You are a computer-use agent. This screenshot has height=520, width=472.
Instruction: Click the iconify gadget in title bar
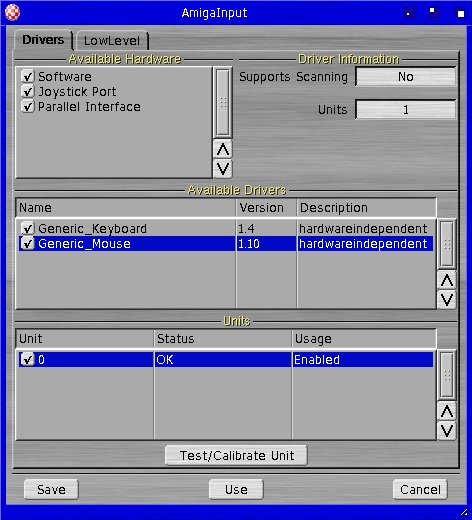pos(409,13)
